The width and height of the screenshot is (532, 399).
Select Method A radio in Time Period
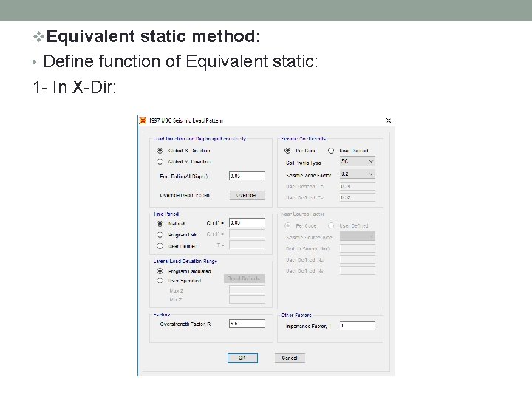point(160,224)
